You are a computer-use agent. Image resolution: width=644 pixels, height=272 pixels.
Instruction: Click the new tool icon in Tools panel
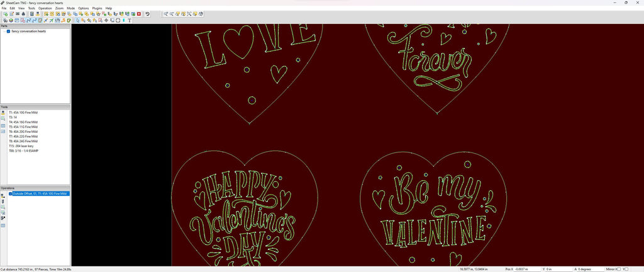tap(3, 113)
